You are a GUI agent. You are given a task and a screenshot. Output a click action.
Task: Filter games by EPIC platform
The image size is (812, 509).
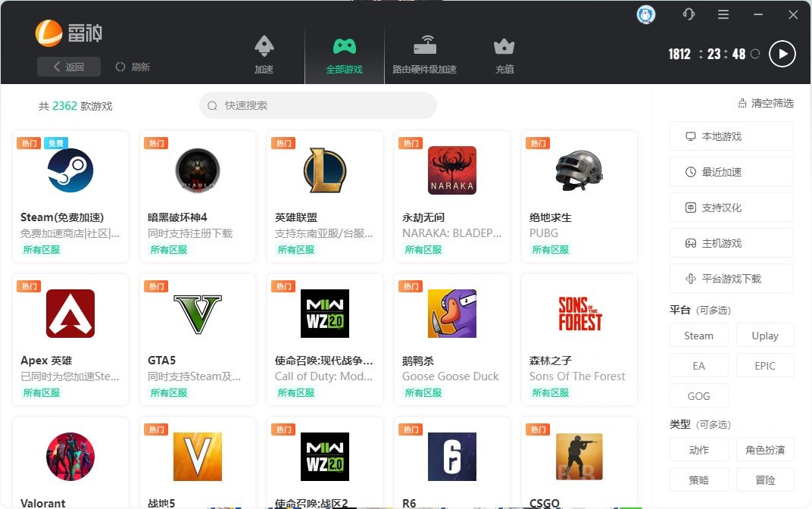[765, 365]
